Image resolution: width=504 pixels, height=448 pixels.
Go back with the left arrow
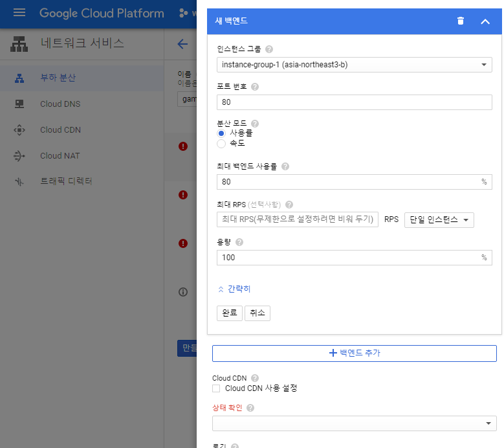point(182,44)
